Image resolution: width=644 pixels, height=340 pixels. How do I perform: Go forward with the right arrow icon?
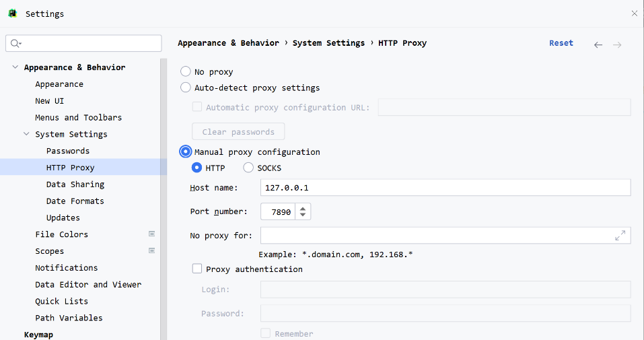(617, 45)
